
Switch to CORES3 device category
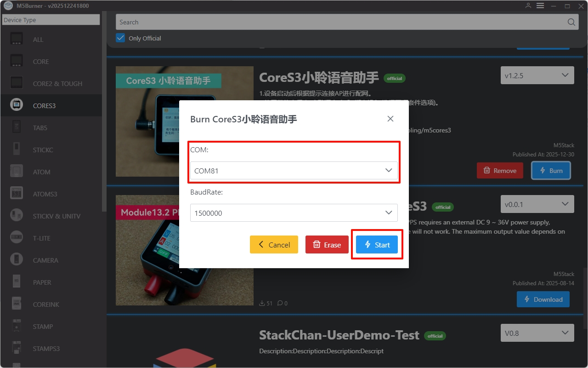point(44,106)
